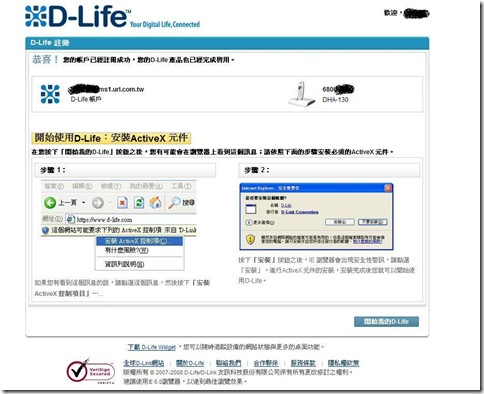Click the Your Digital Life, Connected tagline
Image resolution: width=484 pixels, height=394 pixels.
click(165, 24)
